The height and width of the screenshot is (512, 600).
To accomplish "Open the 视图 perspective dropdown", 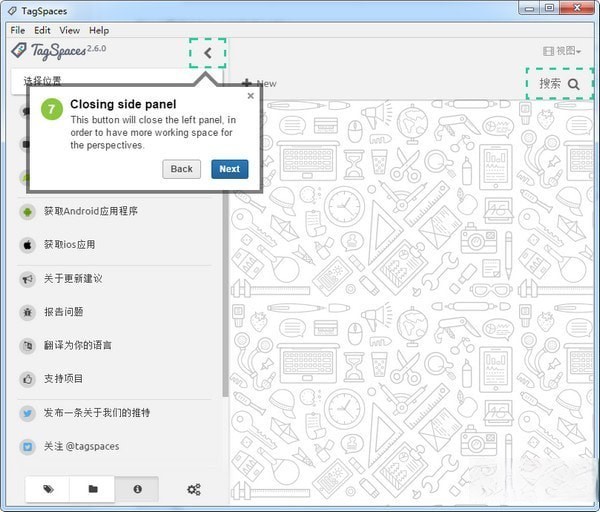I will pyautogui.click(x=562, y=51).
